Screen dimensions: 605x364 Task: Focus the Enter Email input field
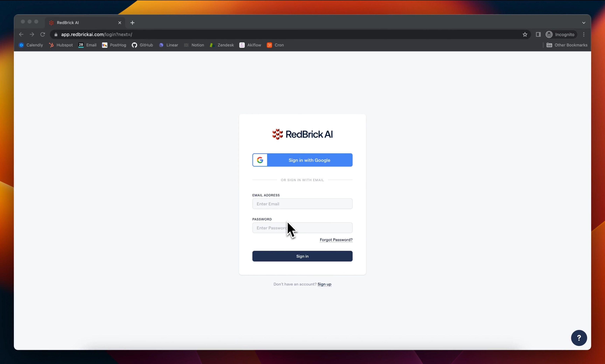coord(302,204)
